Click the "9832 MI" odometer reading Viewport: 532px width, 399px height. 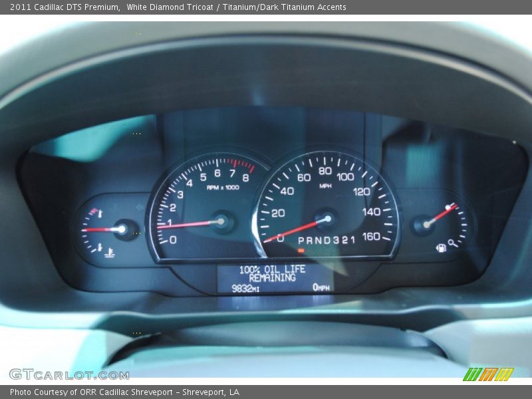click(245, 289)
